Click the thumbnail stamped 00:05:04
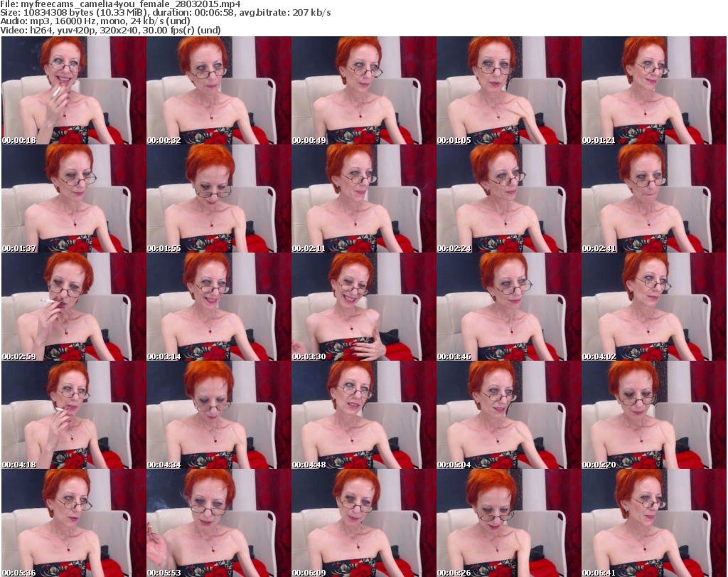 [508, 415]
